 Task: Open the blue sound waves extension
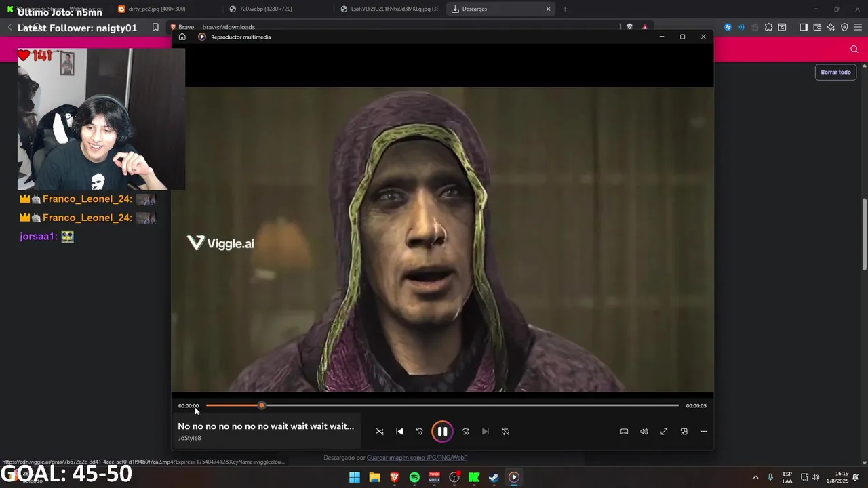(x=741, y=27)
